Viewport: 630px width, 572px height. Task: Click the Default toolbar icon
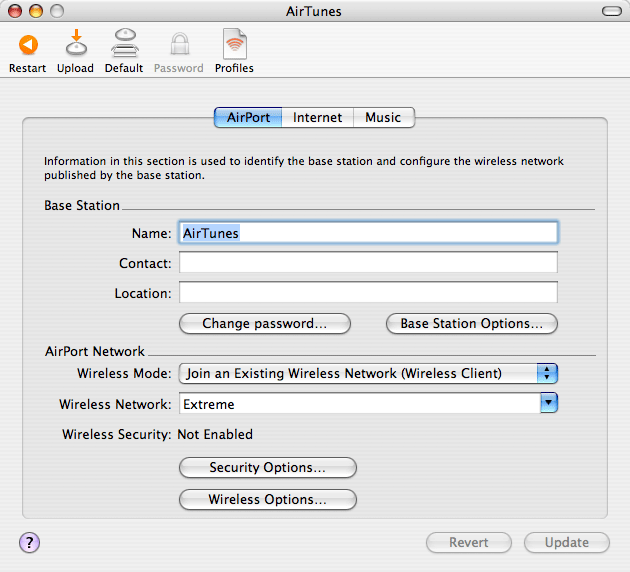point(125,43)
